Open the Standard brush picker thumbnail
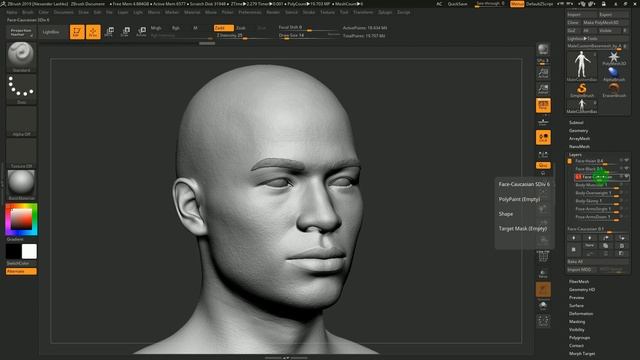 coord(21,57)
